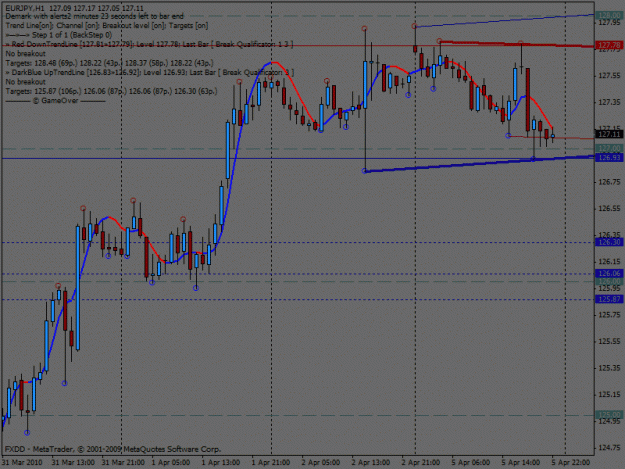Click the 'Demark with alerts' indicator line
Image resolution: width=625 pixels, height=469 pixels.
(94, 16)
